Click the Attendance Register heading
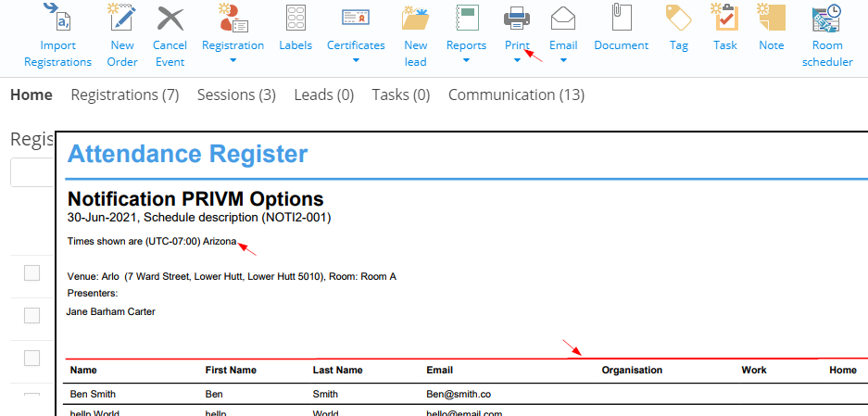 coord(188,154)
